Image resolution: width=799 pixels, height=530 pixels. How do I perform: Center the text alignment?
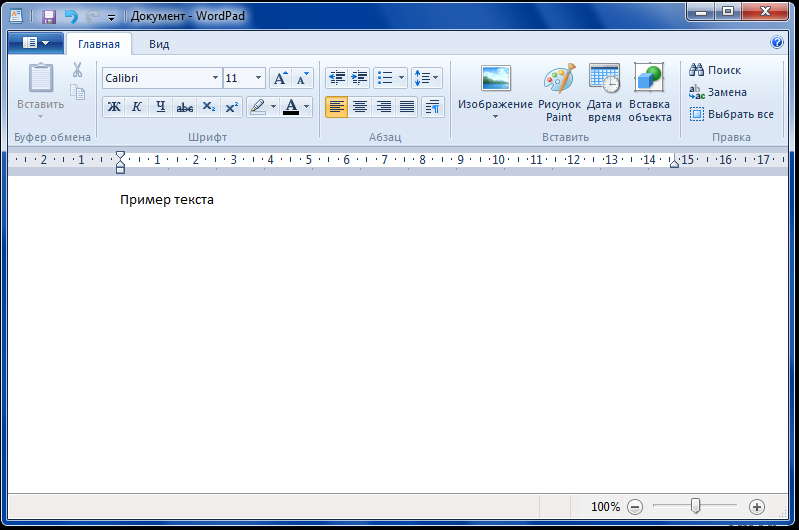360,107
